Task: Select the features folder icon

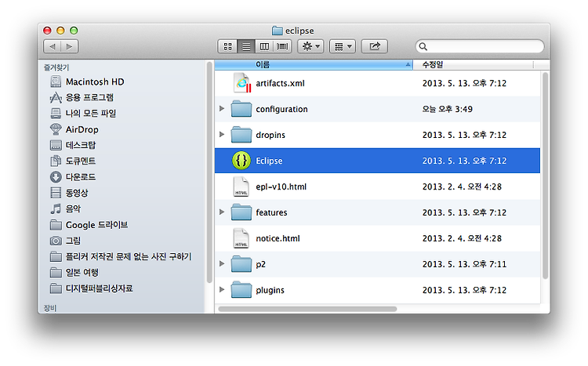Action: pyautogui.click(x=241, y=212)
